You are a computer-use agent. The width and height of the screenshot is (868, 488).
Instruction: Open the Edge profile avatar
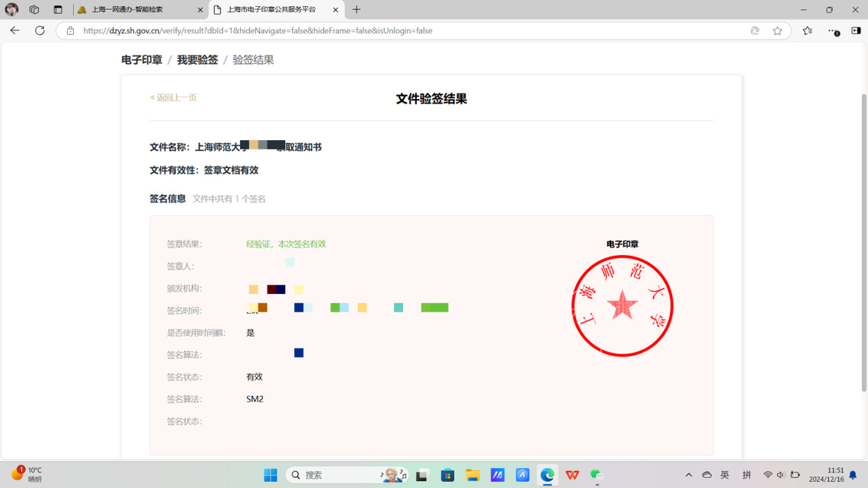11,10
